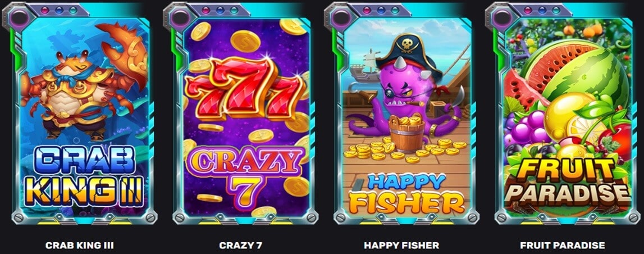The image size is (644, 254).
Task: Click the CRAB KING III caption text
Action: coord(80,246)
